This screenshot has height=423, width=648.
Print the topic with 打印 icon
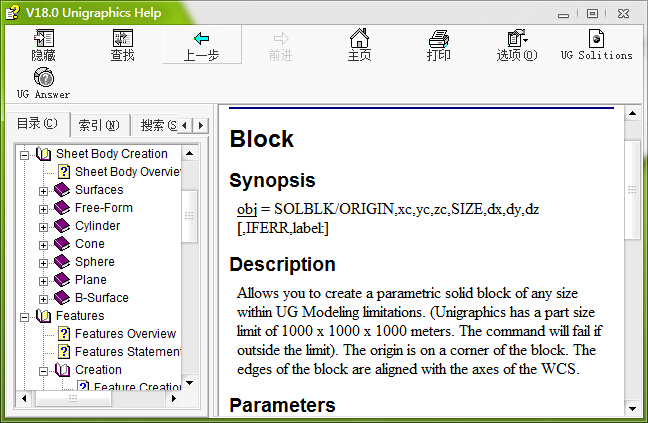(x=438, y=39)
